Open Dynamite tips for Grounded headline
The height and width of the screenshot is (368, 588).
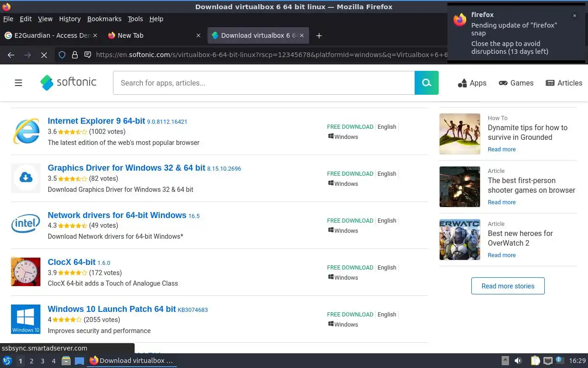click(527, 132)
